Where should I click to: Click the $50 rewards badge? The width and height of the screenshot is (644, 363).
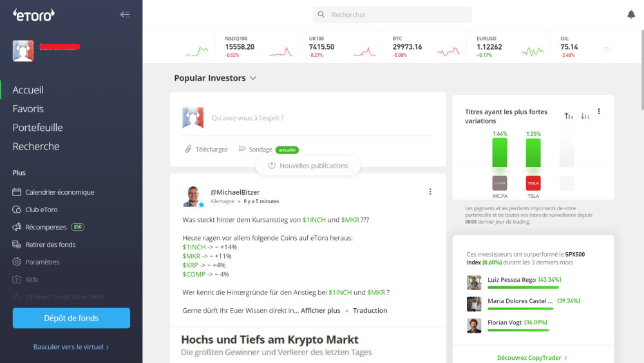[78, 227]
